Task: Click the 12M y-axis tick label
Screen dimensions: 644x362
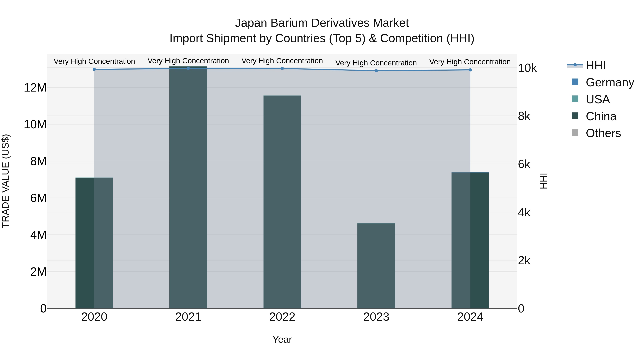Action: click(35, 88)
